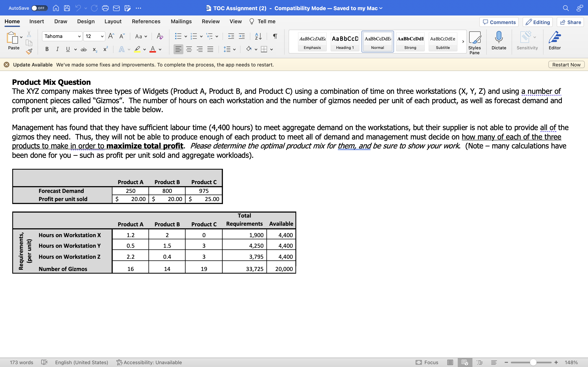The height and width of the screenshot is (367, 588).
Task: Switch to the References tab
Action: pos(146,21)
